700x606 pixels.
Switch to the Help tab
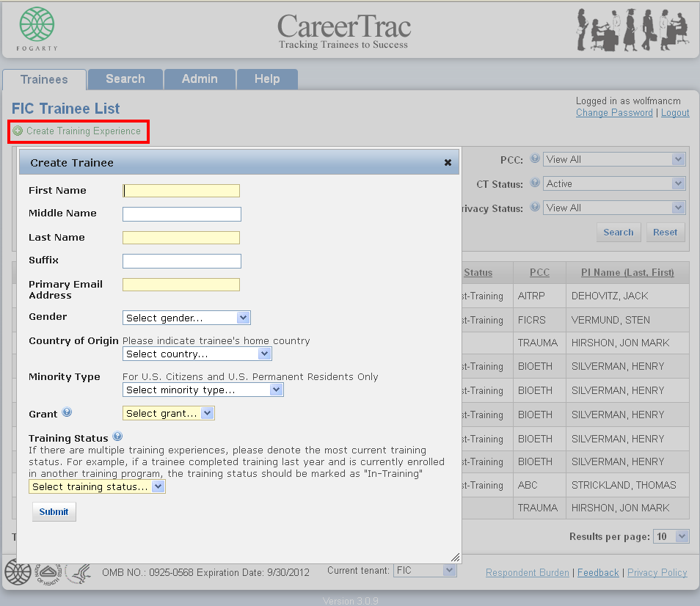(x=267, y=79)
